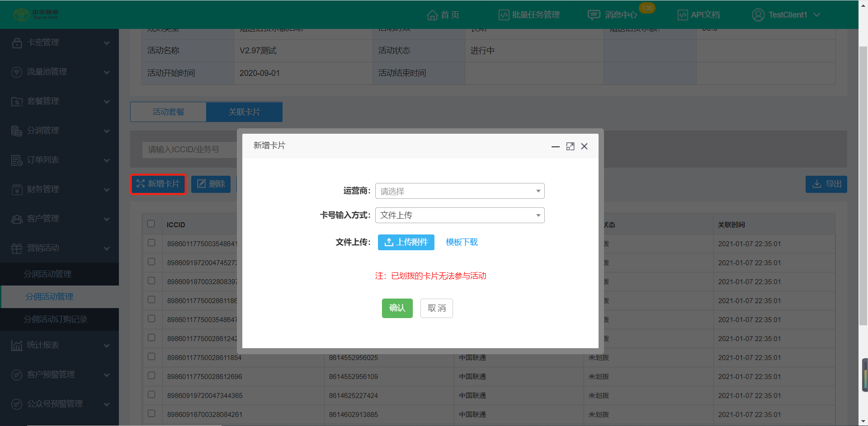The height and width of the screenshot is (426, 868).
Task: Click the 模板下载 link
Action: click(462, 242)
